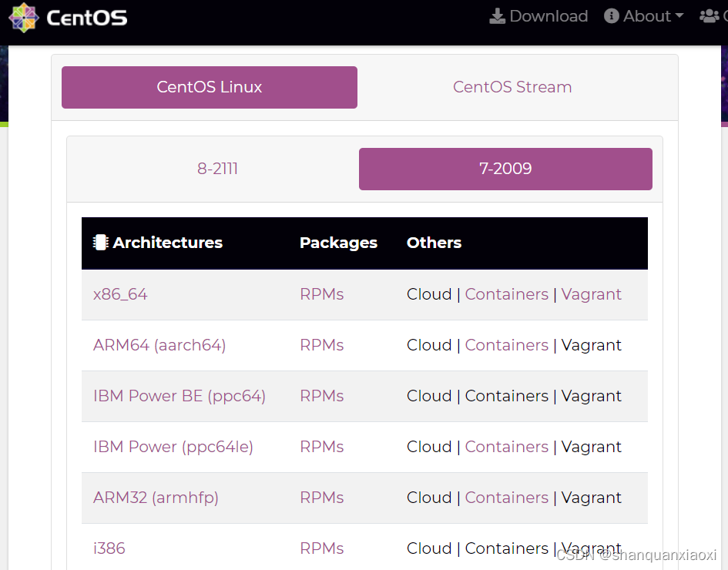Open Containers link in ARM32 row
The width and height of the screenshot is (728, 570).
click(x=507, y=498)
